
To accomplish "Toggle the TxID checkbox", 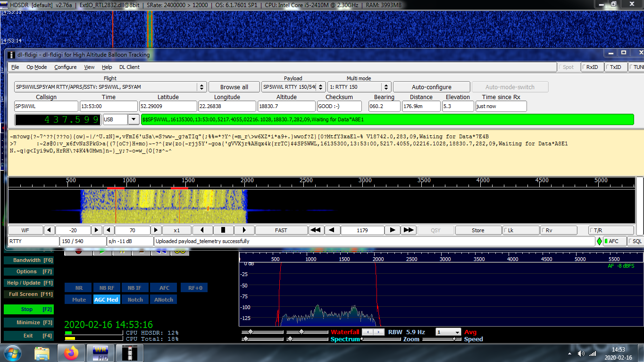I will point(616,67).
